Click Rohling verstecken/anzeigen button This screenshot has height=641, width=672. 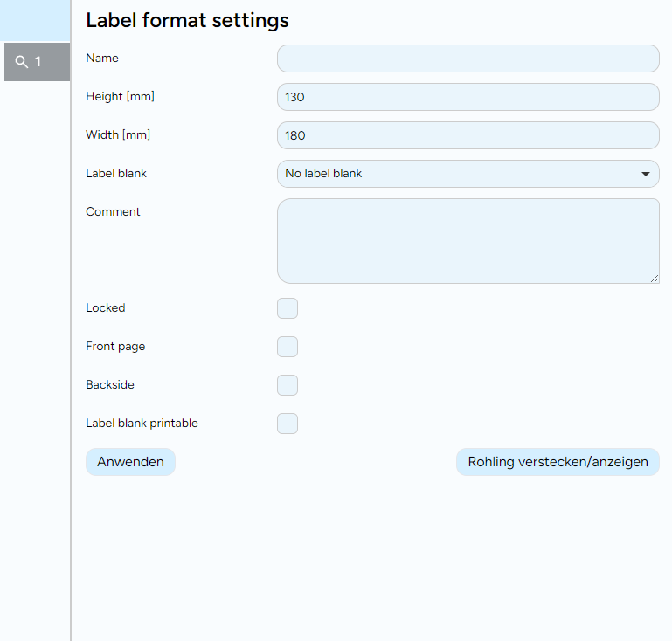coord(558,462)
